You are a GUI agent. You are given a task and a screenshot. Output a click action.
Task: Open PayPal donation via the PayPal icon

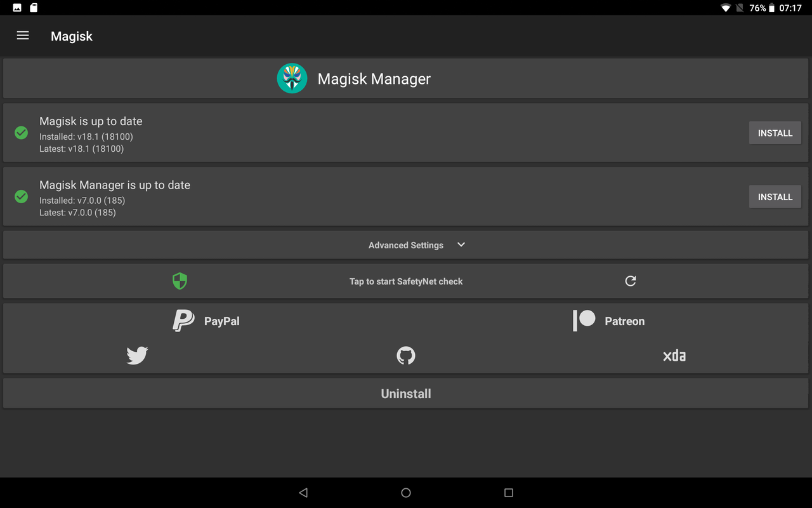point(183,321)
